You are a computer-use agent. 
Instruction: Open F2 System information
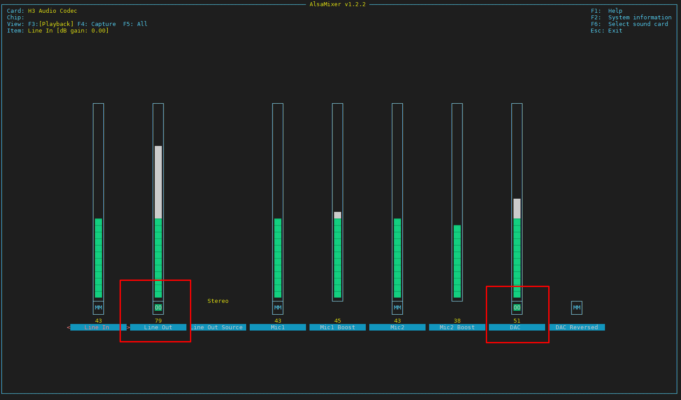pyautogui.click(x=631, y=17)
